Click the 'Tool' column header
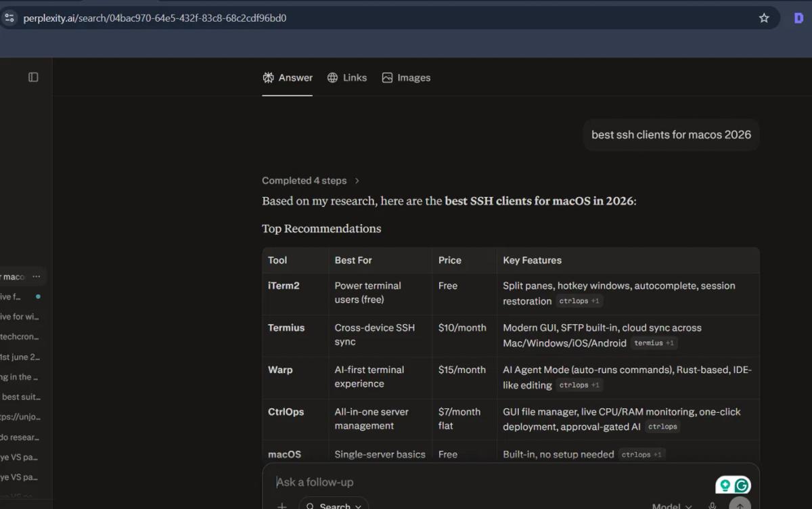Screen dimensions: 812x509 (x=277, y=260)
